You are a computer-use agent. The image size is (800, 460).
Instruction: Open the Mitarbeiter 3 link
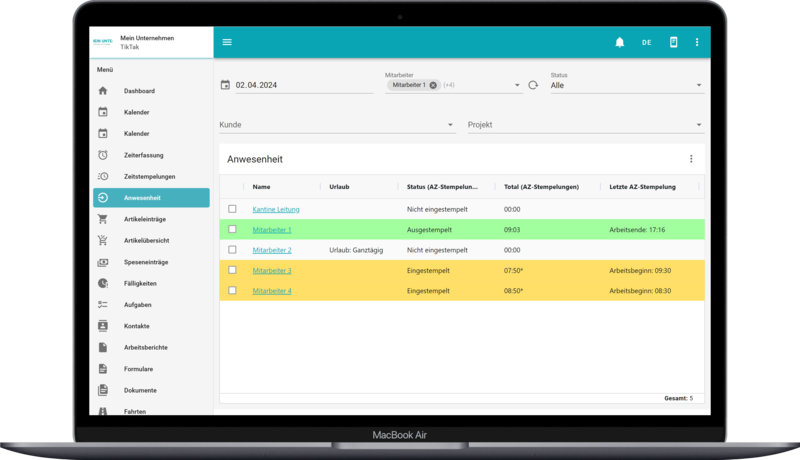(272, 270)
